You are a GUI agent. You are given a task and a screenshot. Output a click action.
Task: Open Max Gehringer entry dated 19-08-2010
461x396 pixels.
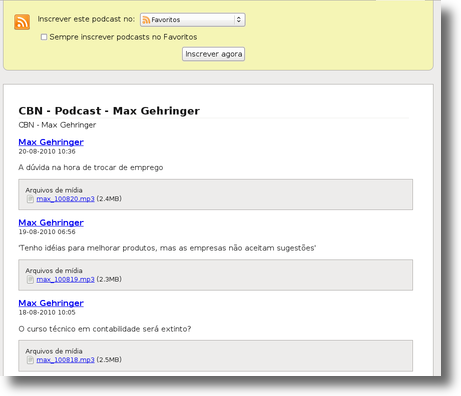[x=51, y=222]
